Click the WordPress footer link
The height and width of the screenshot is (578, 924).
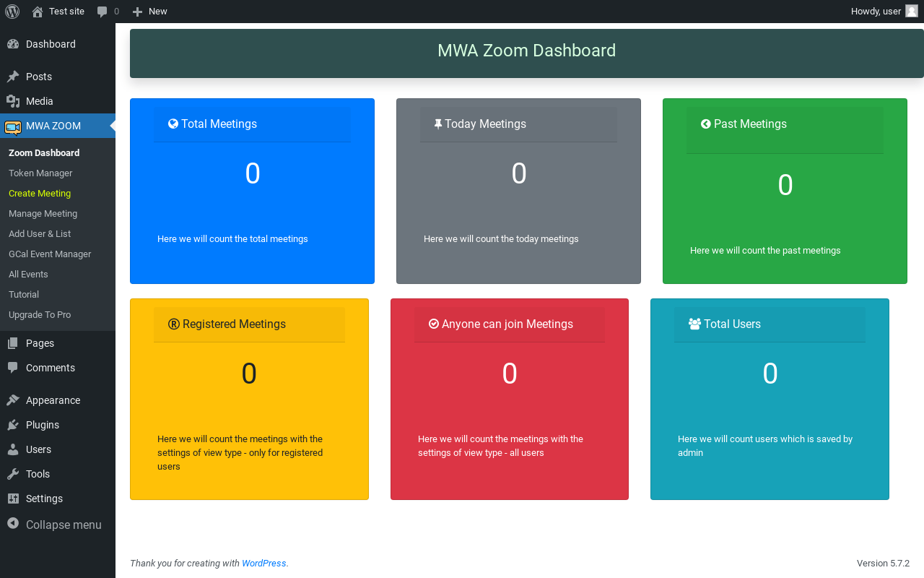click(263, 564)
